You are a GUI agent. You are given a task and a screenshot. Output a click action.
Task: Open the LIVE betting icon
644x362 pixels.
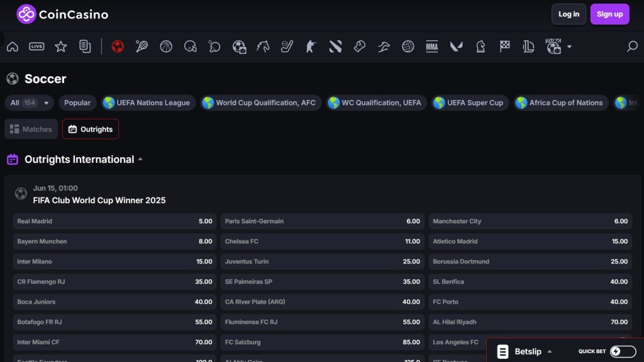coord(36,47)
